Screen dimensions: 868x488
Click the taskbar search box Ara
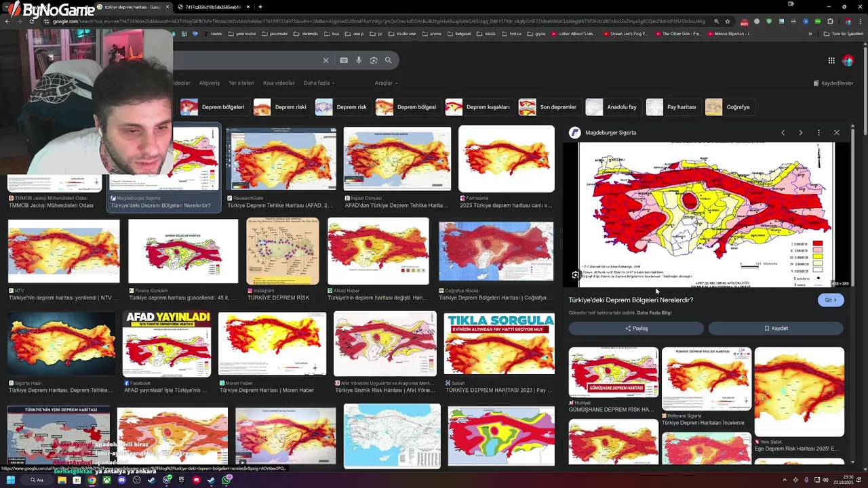37,480
